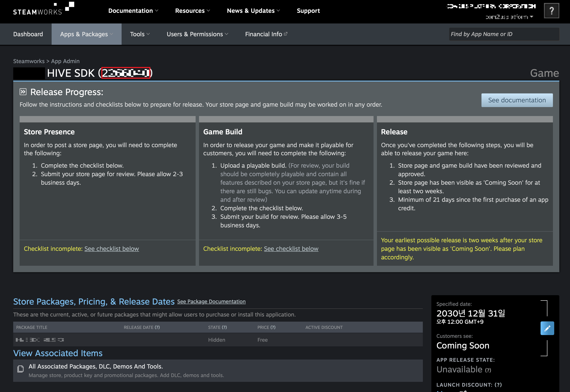Focus the Find by App Name search field
Viewport: 570px width, 392px height.
504,34
